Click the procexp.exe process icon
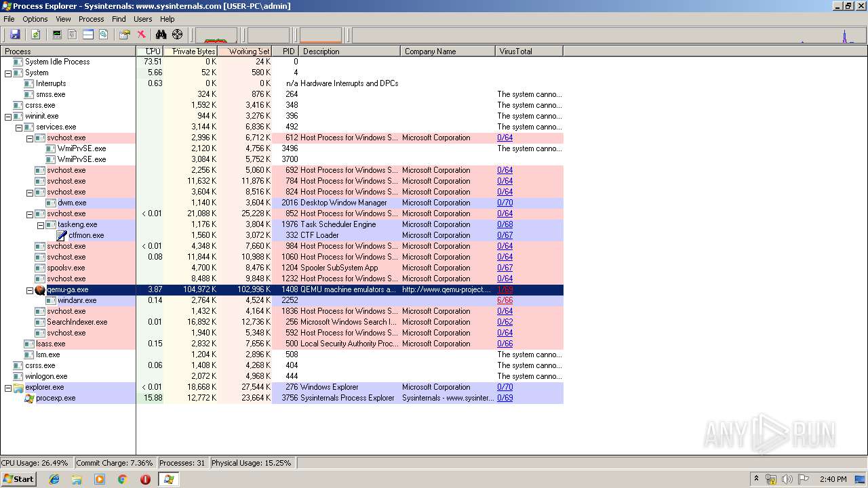The image size is (868, 488). [29, 398]
